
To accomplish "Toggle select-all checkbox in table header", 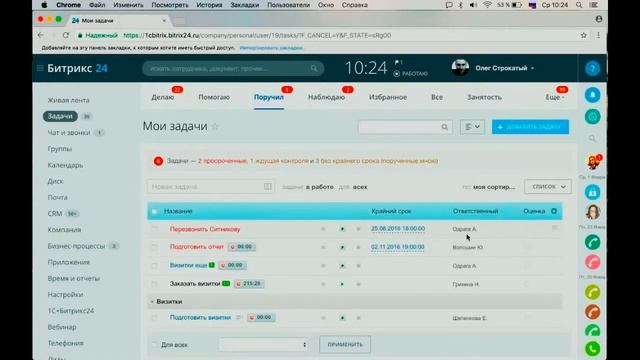I will 154,211.
